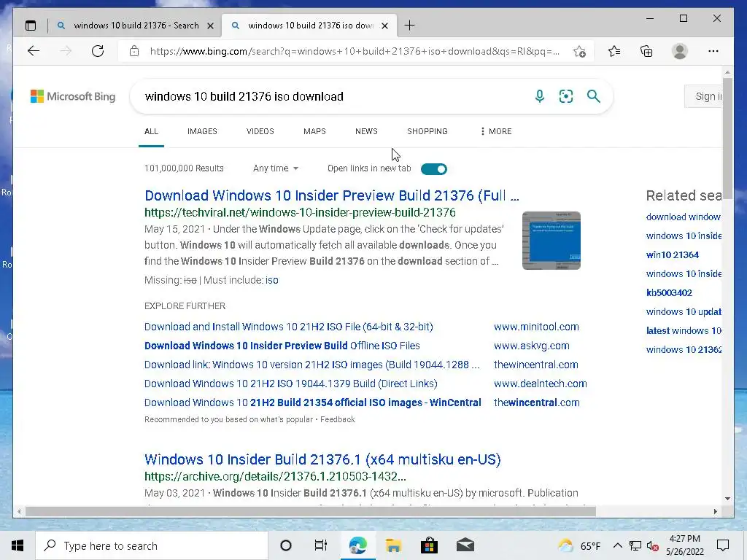The image size is (747, 560).
Task: Open the notification center icon
Action: pos(723,545)
